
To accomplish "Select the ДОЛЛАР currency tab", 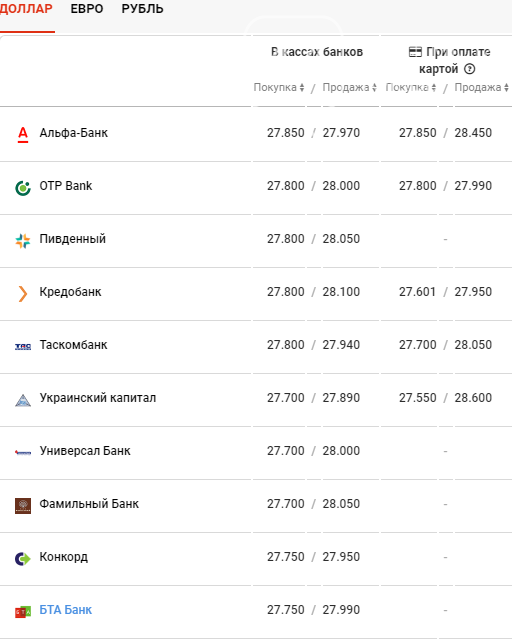I will pyautogui.click(x=26, y=9).
